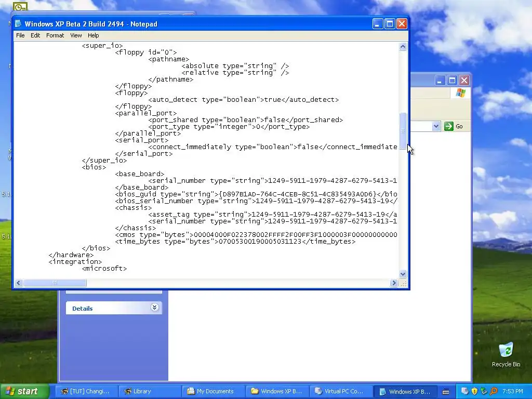Click Notepad horizontal scrollbar thumb
Viewport: 532px width, 399px height.
click(x=55, y=283)
